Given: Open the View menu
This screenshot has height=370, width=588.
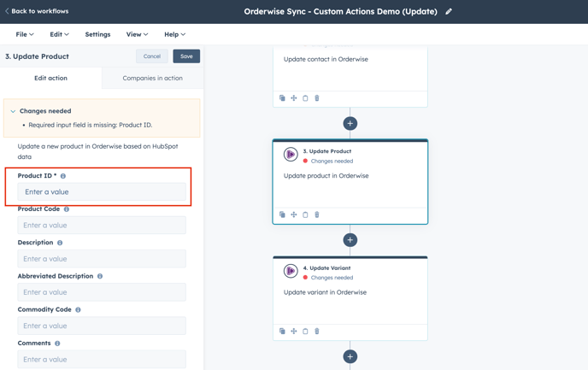Looking at the screenshot, I should coord(137,34).
